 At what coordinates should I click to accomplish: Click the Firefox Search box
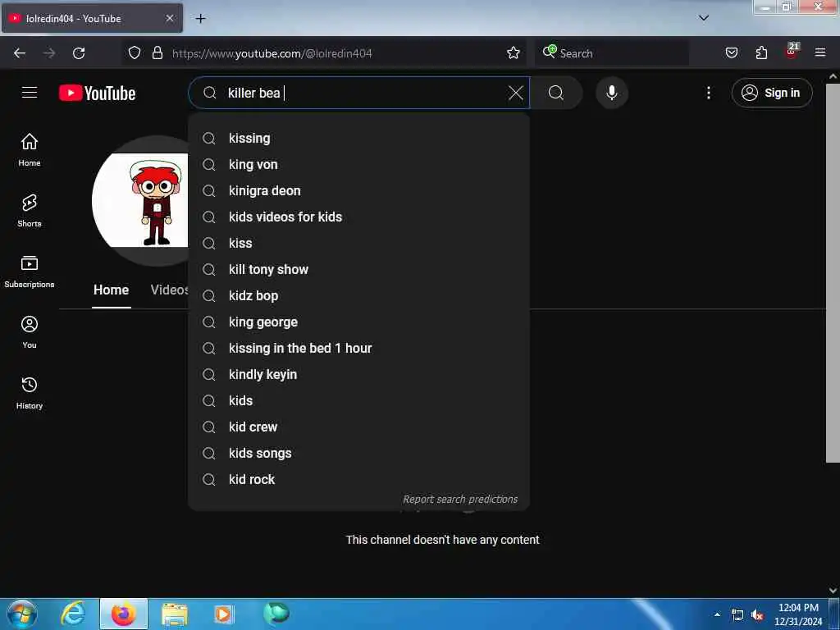pyautogui.click(x=612, y=53)
